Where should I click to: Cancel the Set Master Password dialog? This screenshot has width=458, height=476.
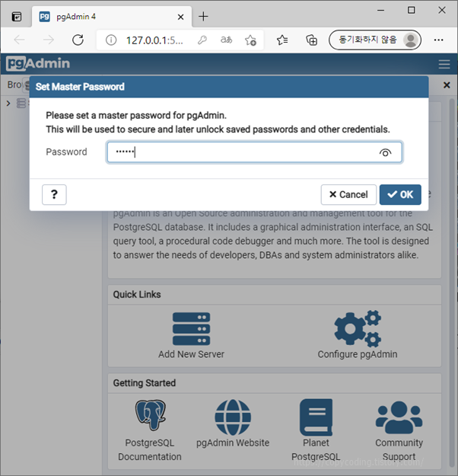348,195
